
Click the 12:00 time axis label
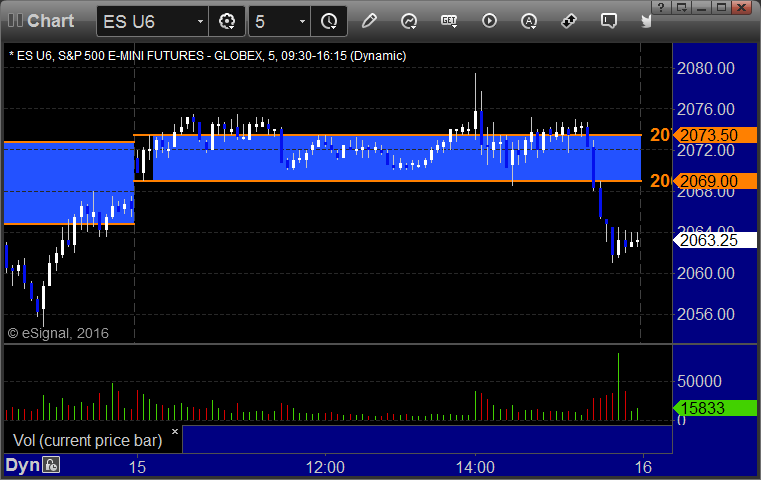(x=325, y=467)
